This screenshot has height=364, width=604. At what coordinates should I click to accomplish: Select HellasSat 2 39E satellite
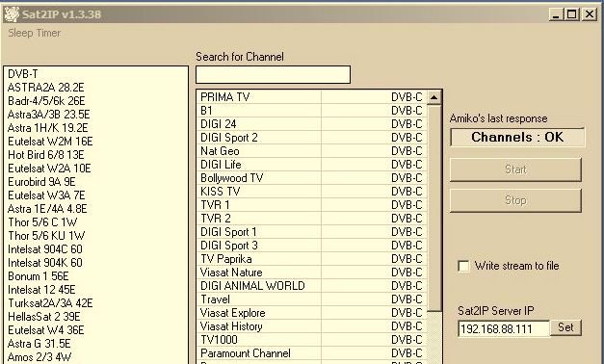click(95, 316)
